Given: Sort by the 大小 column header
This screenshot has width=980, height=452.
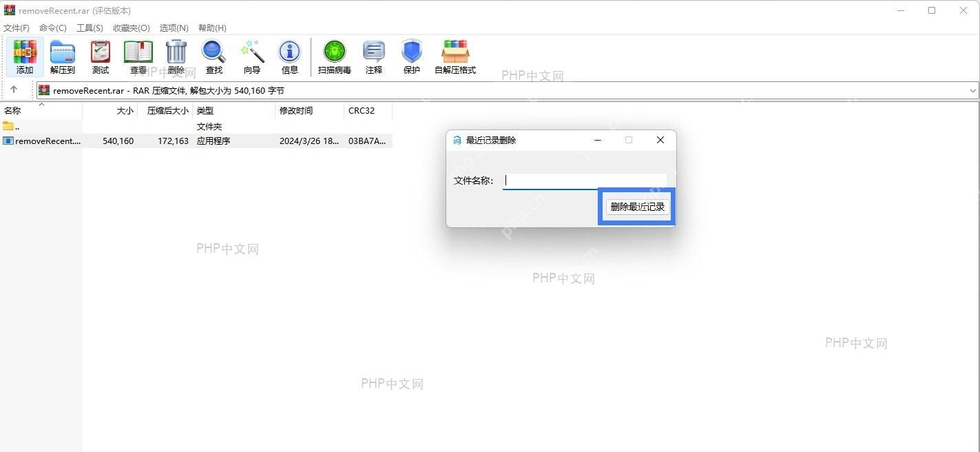Looking at the screenshot, I should pos(110,111).
